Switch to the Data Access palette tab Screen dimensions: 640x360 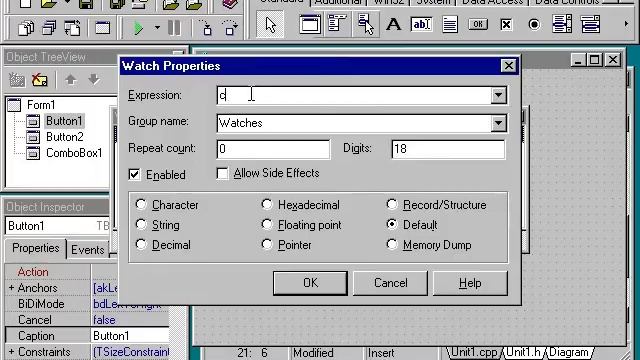pyautogui.click(x=492, y=2)
